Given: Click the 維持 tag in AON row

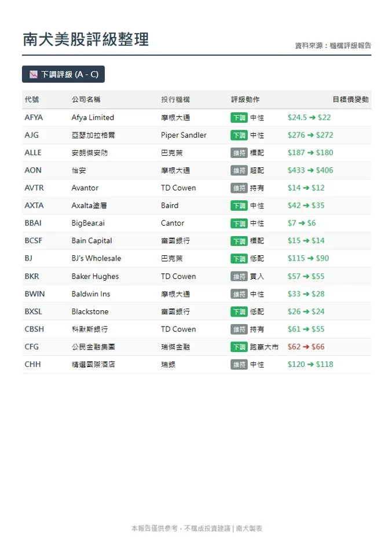Looking at the screenshot, I should click(239, 171).
